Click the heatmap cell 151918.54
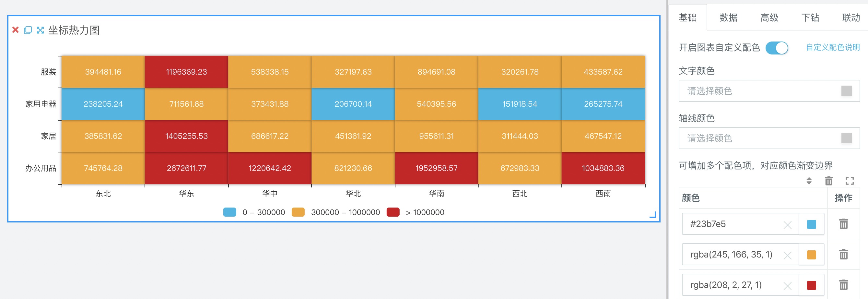This screenshot has height=299, width=868. tap(520, 104)
